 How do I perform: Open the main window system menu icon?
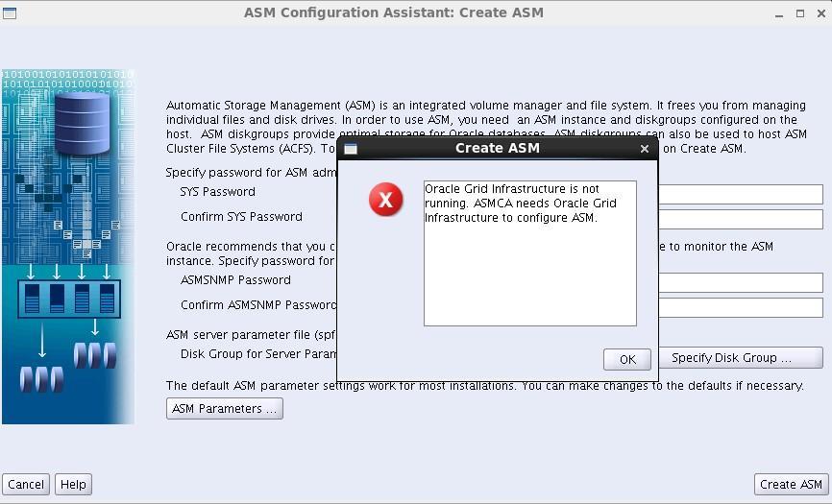(10, 12)
